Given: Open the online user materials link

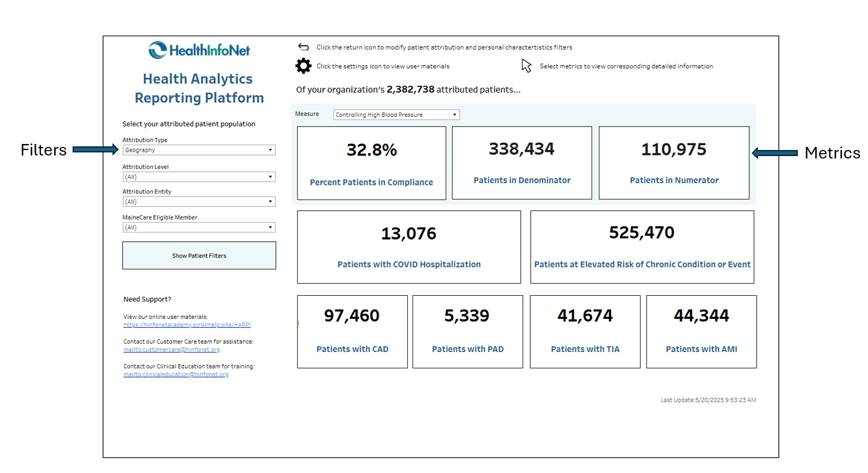Looking at the screenshot, I should tap(187, 325).
